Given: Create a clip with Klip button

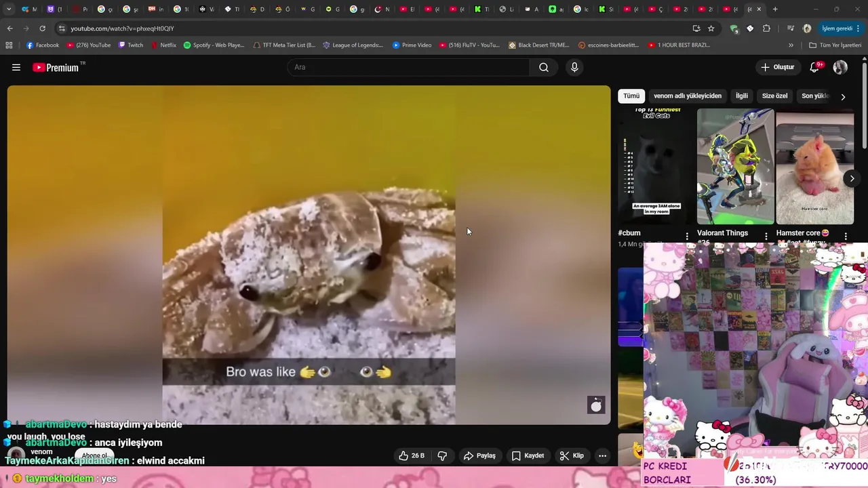Looking at the screenshot, I should coord(571,455).
